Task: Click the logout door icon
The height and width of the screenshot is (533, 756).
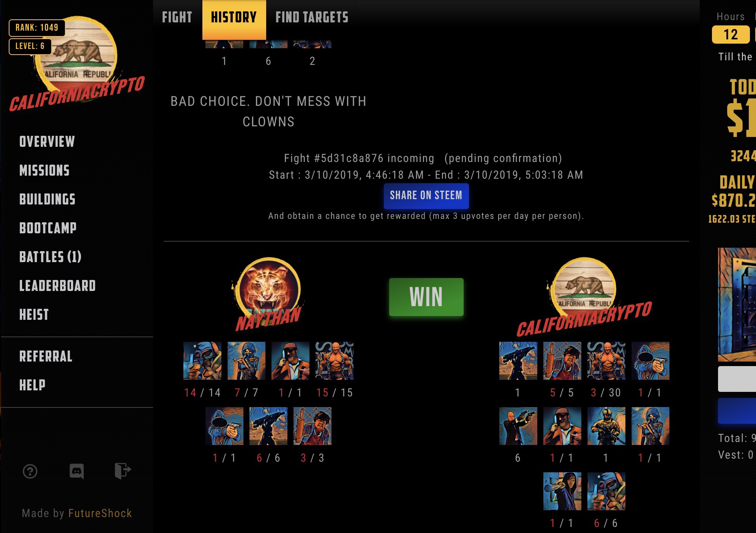Action: click(123, 471)
